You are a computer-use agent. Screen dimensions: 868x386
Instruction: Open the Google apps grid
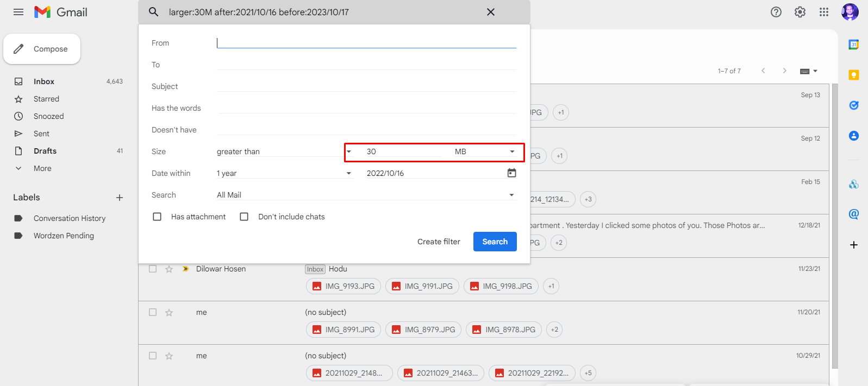[823, 12]
